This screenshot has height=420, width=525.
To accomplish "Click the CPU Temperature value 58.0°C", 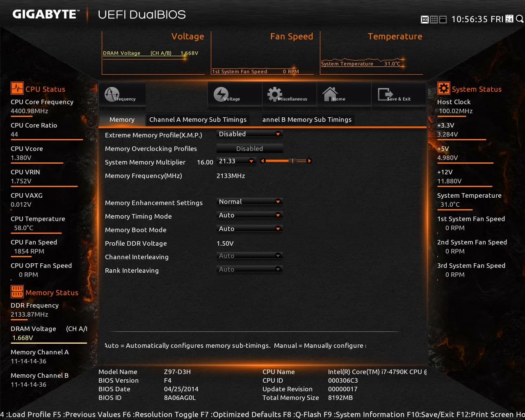I will pyautogui.click(x=24, y=228).
